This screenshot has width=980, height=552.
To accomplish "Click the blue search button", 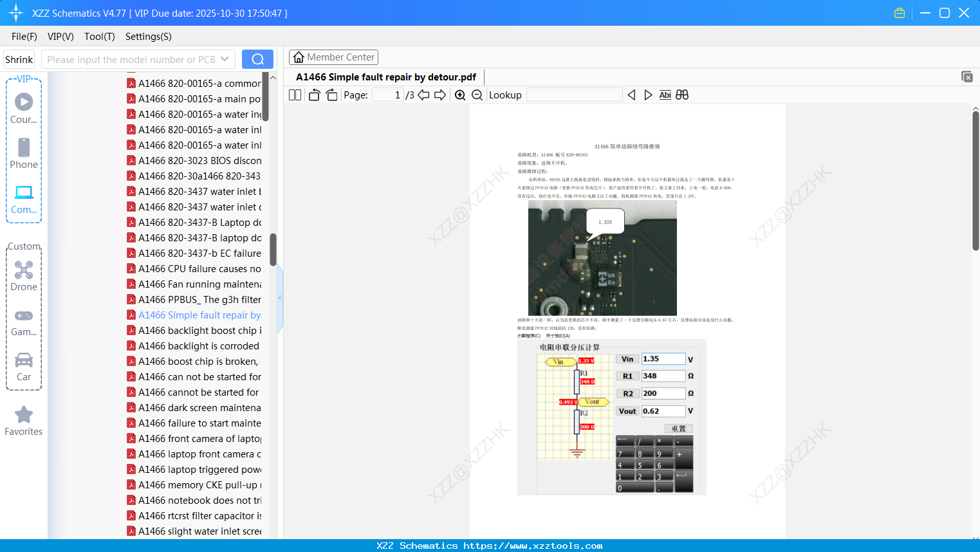I will coord(257,59).
